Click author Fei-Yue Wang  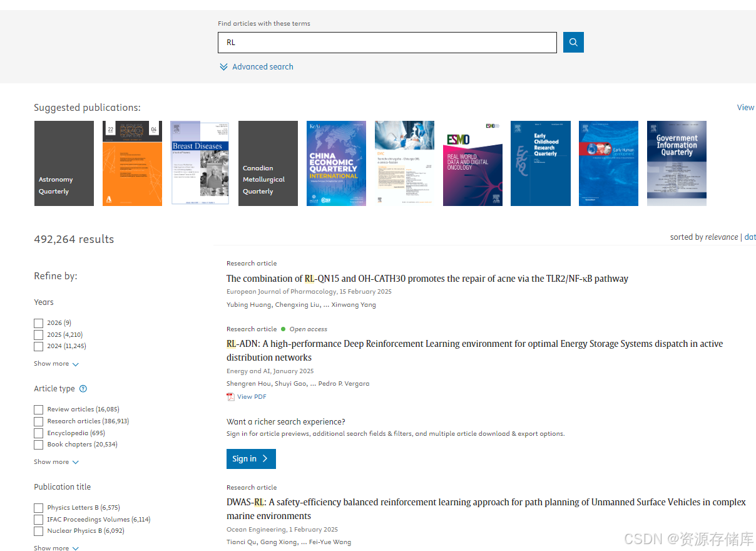pos(330,542)
